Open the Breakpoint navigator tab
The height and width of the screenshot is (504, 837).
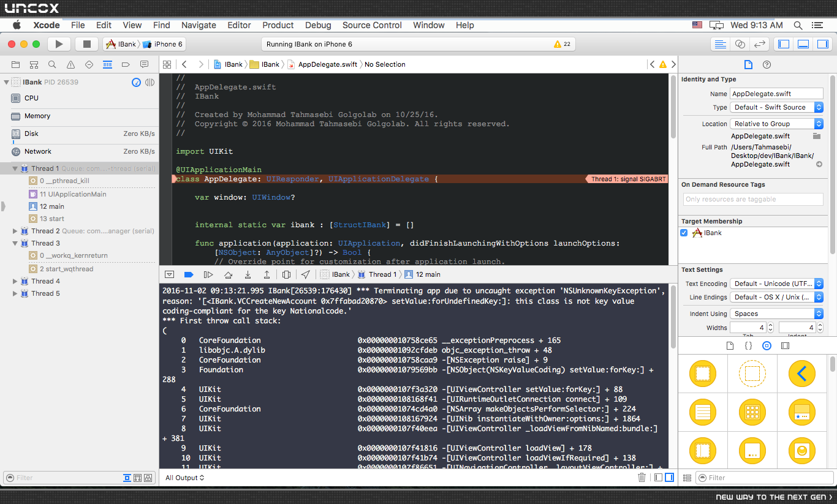click(x=126, y=64)
